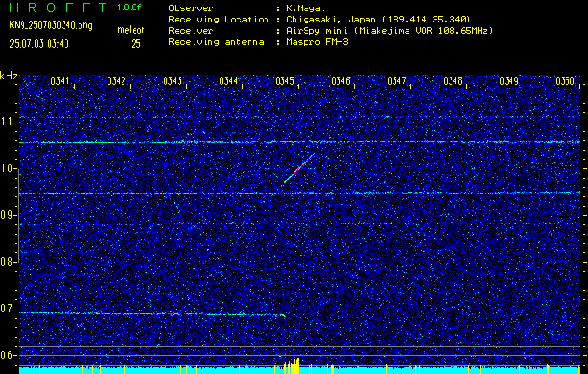The width and height of the screenshot is (588, 374).
Task: Click frequency axis label 0.9
Action: pos(8,215)
